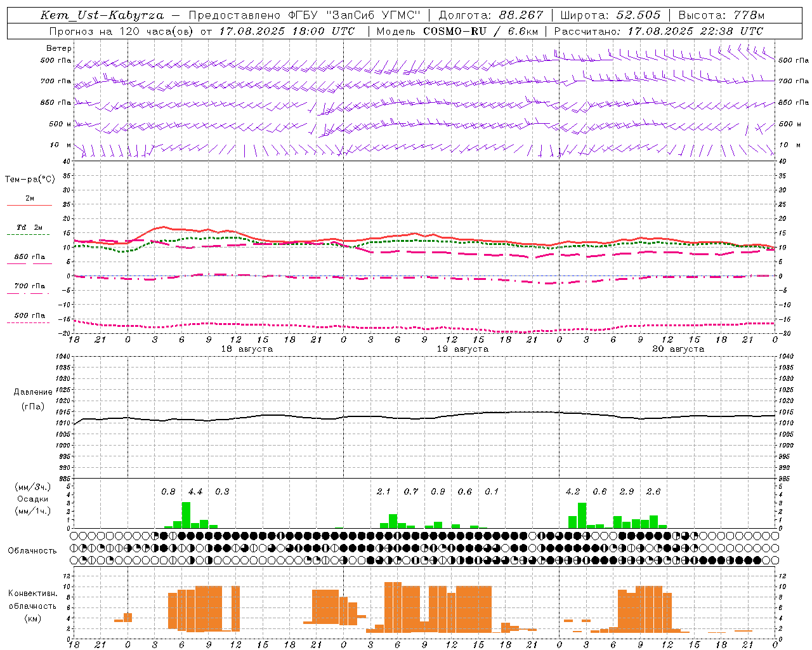Viewport: 812px width, 650px height.
Task: Click the 0.9 precipitation total
Action: [438, 492]
